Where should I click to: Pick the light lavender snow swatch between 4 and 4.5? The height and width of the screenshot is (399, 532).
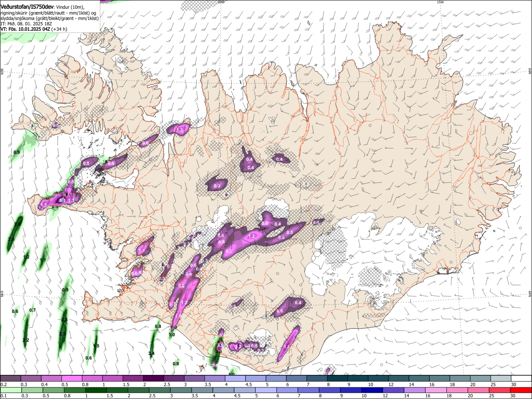(235, 378)
